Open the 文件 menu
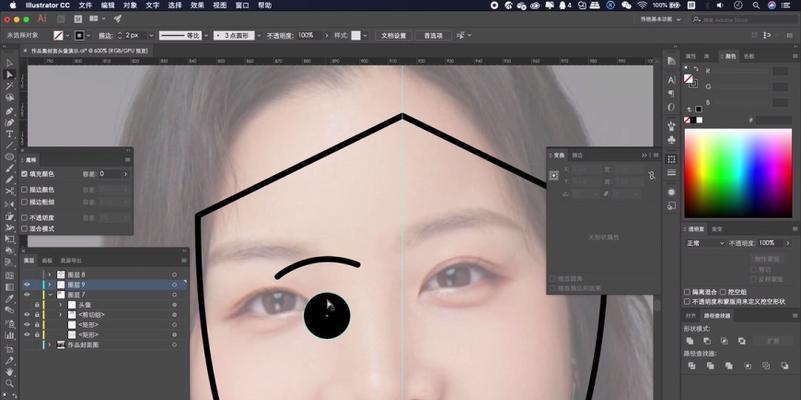Image resolution: width=801 pixels, height=400 pixels. 85,5
